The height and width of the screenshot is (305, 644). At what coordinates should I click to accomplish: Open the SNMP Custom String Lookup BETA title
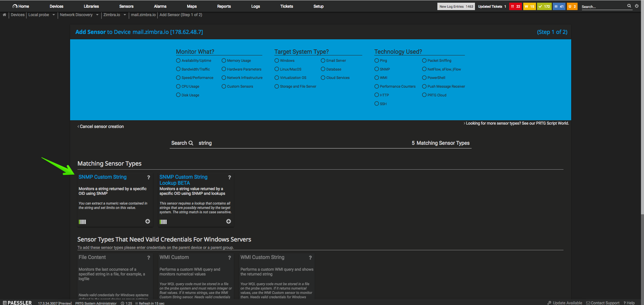[183, 180]
